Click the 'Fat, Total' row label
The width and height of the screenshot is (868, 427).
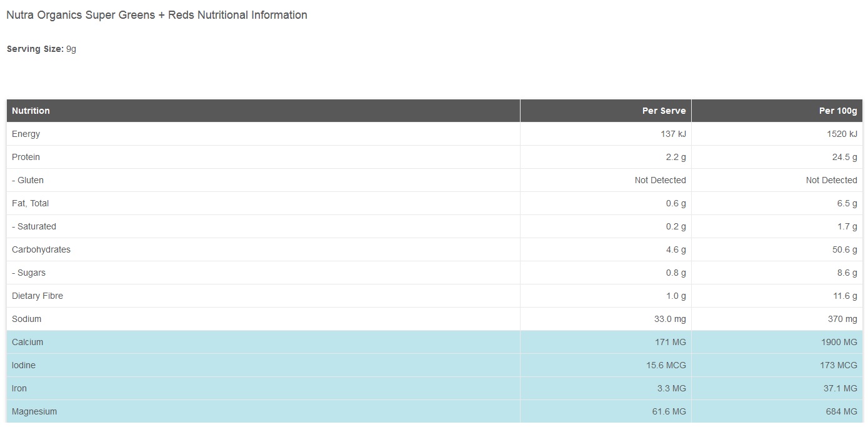[x=30, y=203]
